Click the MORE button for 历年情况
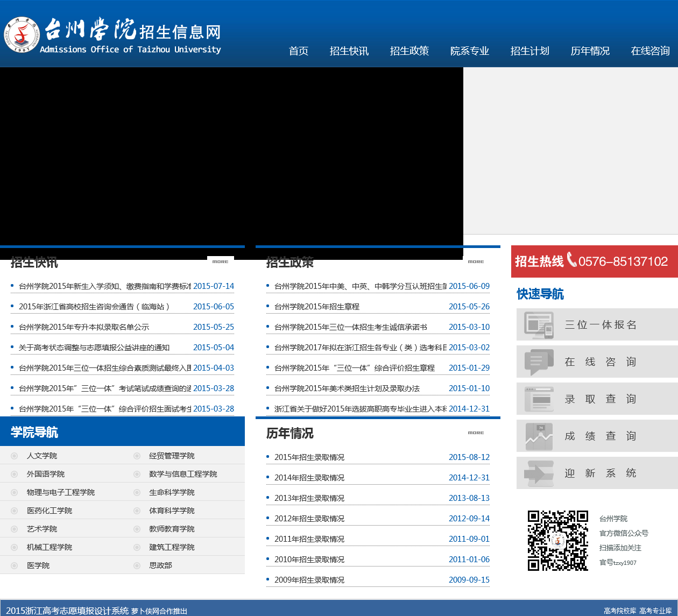 click(x=476, y=433)
